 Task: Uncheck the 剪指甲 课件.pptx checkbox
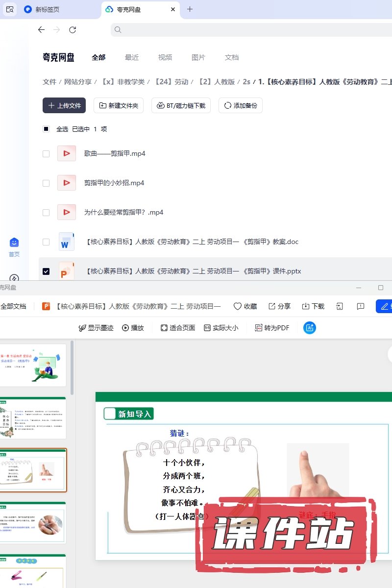click(46, 271)
